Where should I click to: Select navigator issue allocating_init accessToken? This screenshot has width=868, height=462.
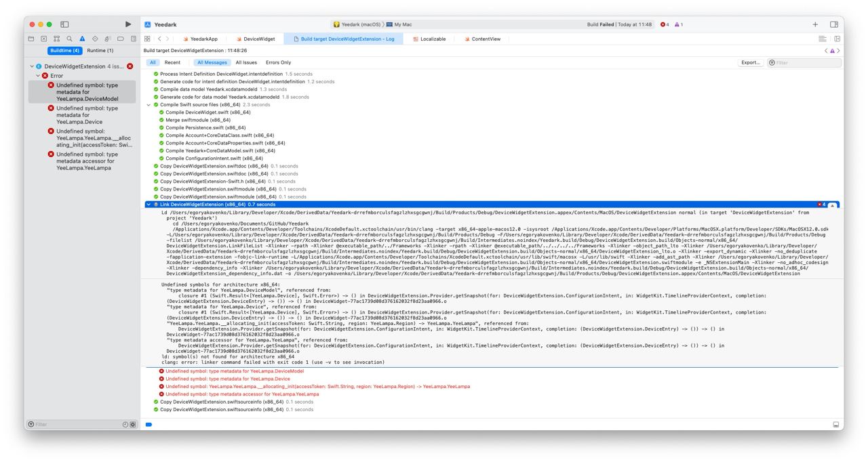(82, 138)
